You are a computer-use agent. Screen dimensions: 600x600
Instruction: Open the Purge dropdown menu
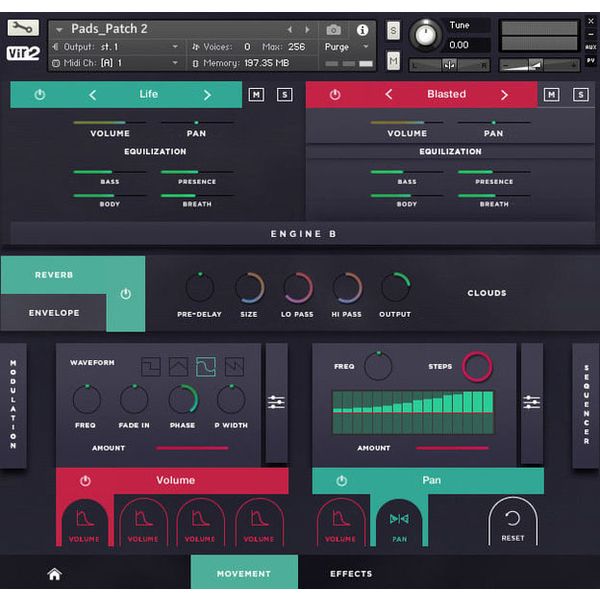(346, 47)
